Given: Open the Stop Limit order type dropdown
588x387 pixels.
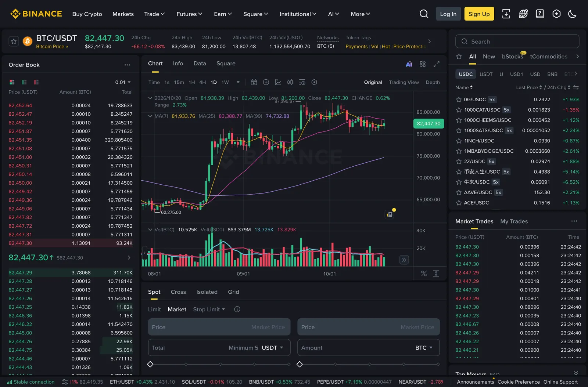Looking at the screenshot, I should [x=209, y=310].
